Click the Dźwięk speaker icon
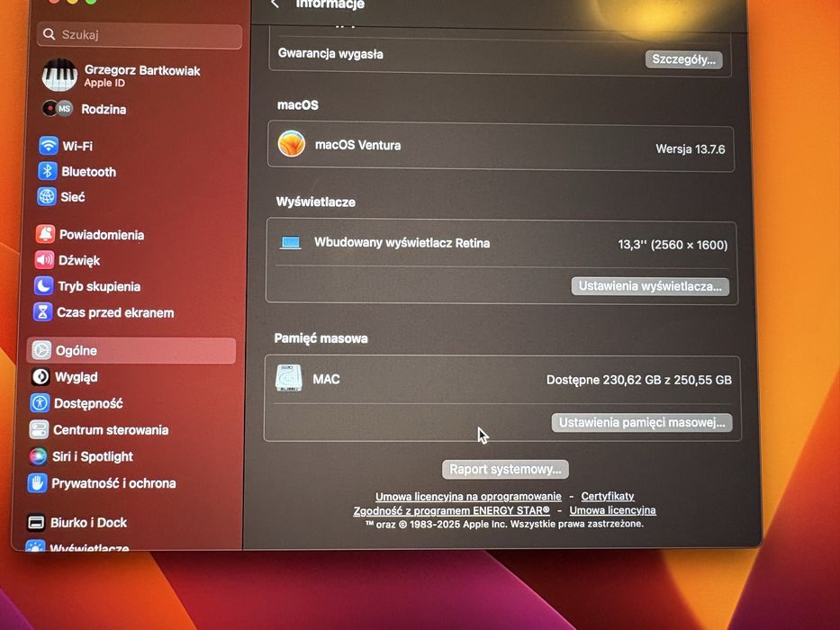This screenshot has width=840, height=630. tap(44, 260)
